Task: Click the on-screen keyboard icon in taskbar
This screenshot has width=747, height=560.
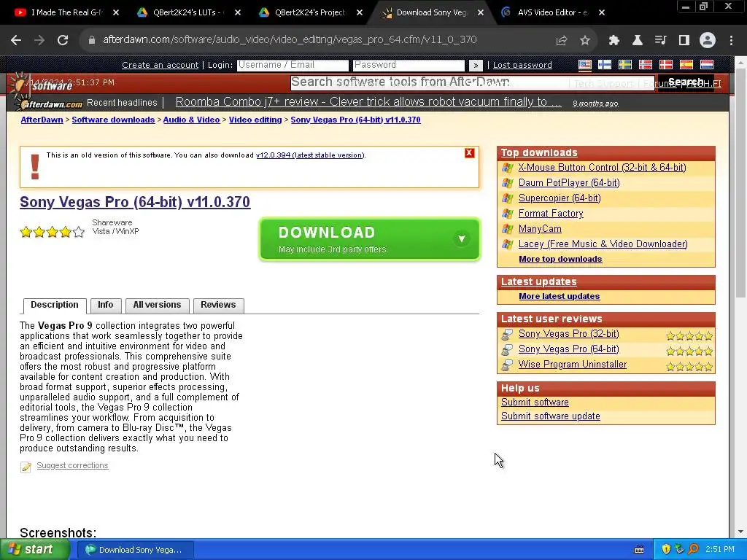Action: tap(639, 550)
